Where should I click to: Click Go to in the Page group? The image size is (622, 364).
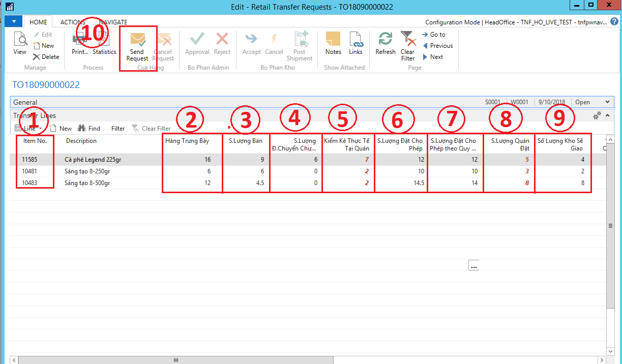pyautogui.click(x=433, y=35)
